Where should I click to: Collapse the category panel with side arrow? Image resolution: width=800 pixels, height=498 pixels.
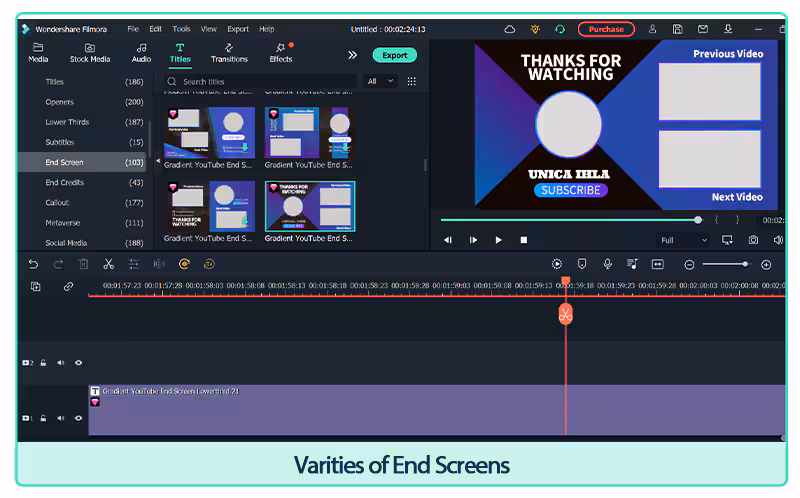click(x=158, y=161)
